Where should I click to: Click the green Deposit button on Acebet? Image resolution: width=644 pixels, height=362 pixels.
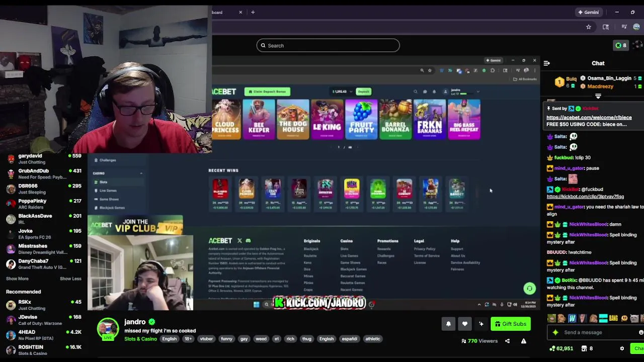click(363, 92)
